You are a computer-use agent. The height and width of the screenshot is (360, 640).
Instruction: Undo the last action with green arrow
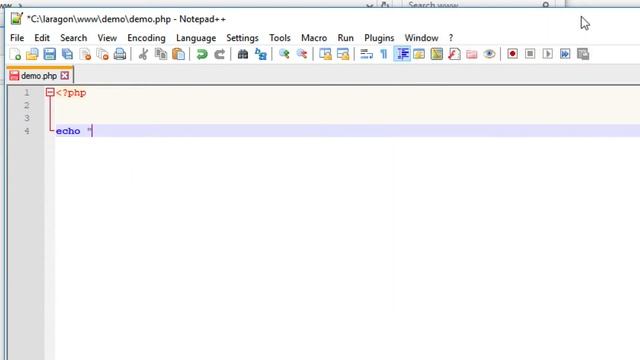click(x=202, y=54)
